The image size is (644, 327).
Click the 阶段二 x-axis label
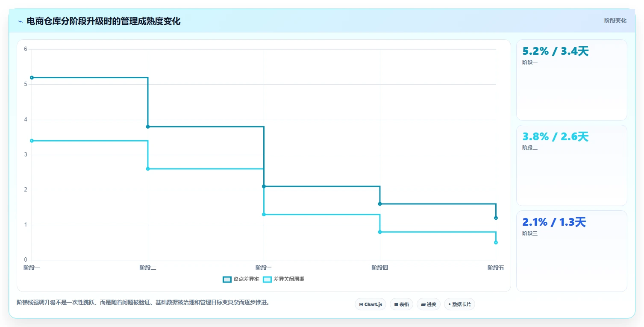click(148, 268)
